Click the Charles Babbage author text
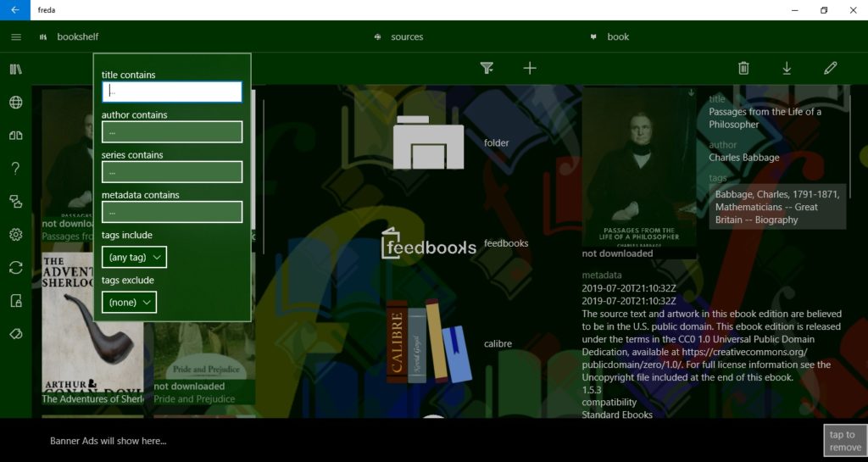The image size is (868, 462). 744,158
